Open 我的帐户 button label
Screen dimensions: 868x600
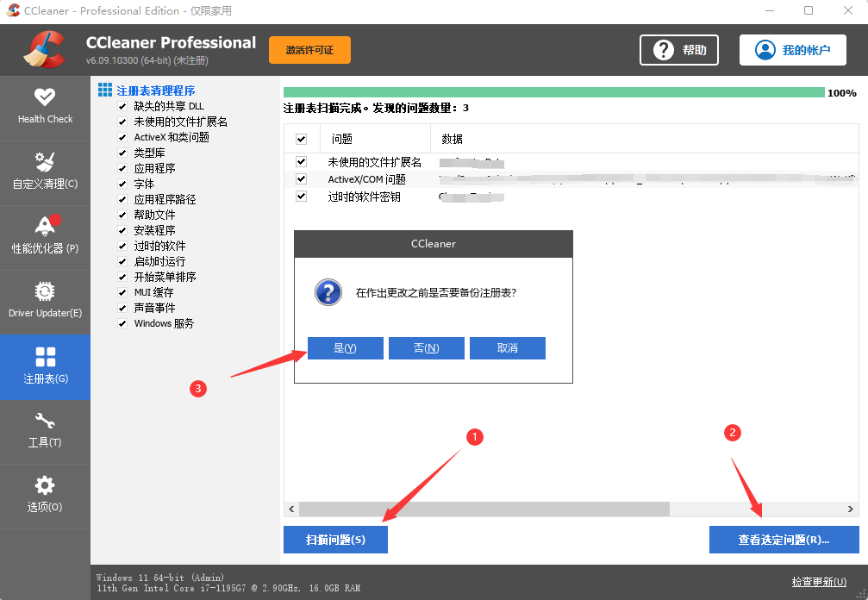click(806, 50)
